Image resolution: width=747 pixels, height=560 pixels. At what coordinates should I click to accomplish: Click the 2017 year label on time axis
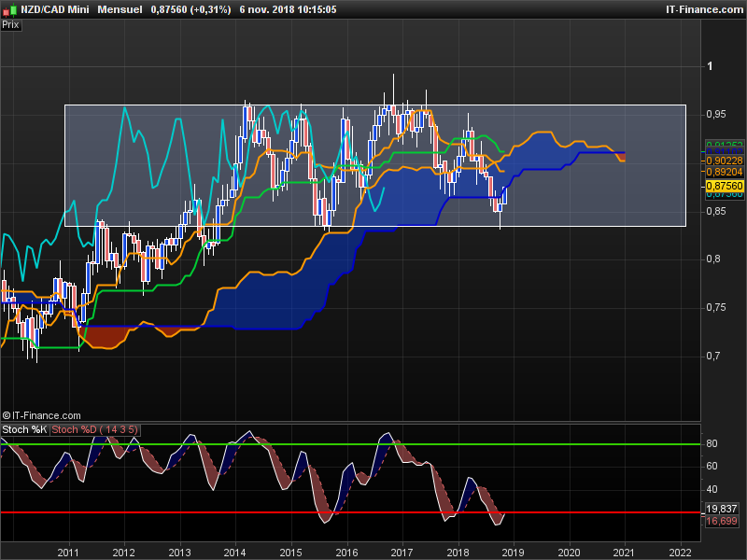coord(402,553)
